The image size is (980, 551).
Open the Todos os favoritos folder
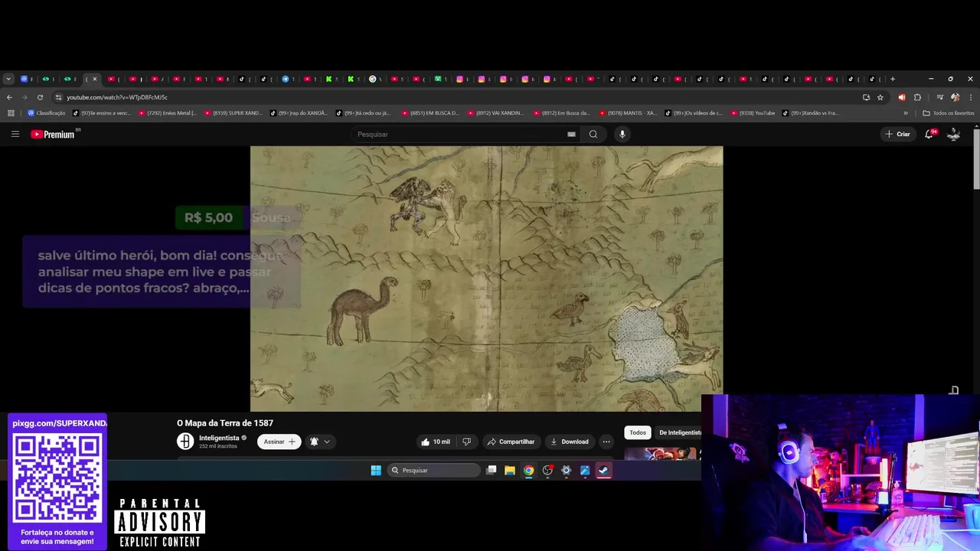pos(949,113)
